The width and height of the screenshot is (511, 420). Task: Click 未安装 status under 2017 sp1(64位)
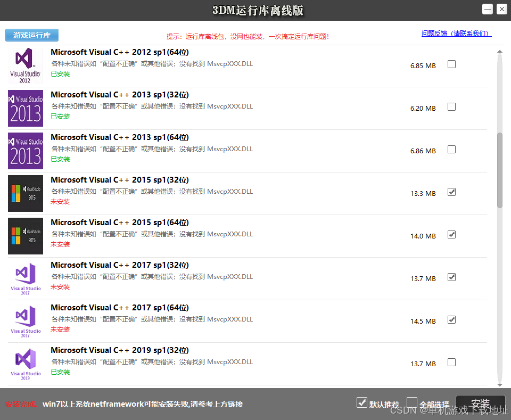[x=60, y=330]
